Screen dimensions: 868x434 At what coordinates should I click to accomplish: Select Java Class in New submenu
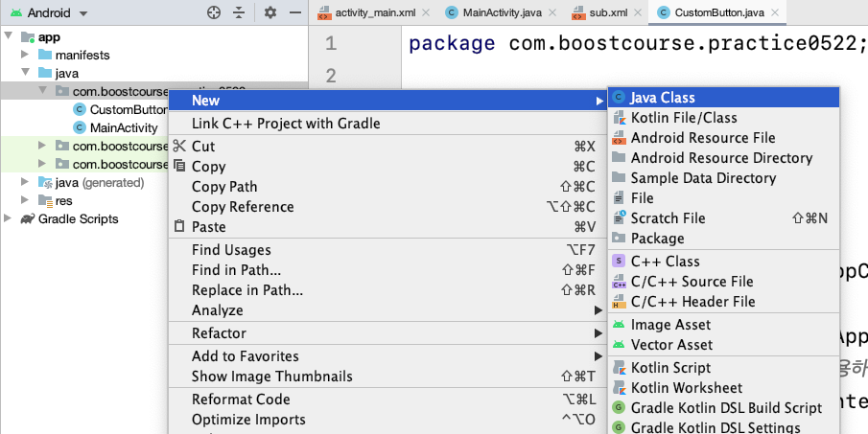[x=723, y=98]
